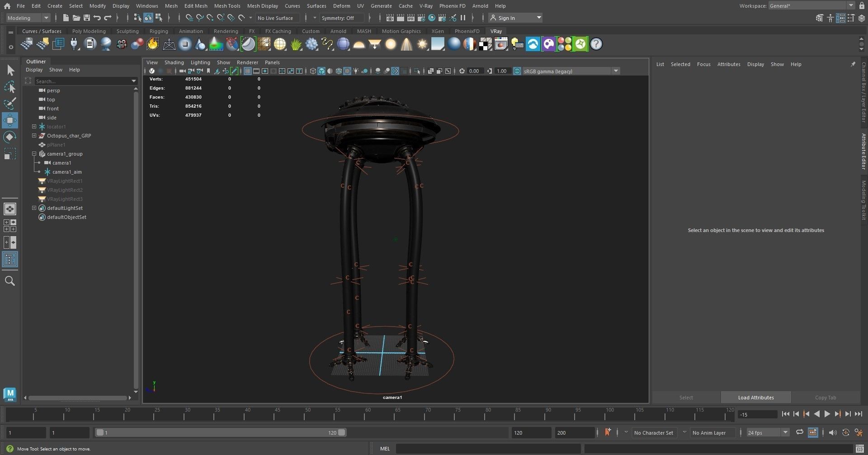
Task: Activate the Select tool arrow
Action: click(10, 70)
